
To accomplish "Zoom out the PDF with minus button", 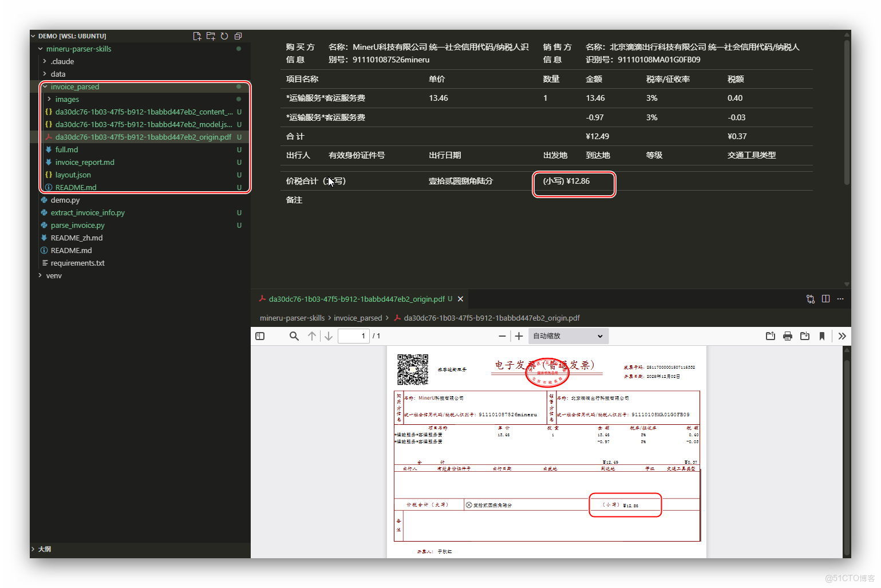I will 502,336.
